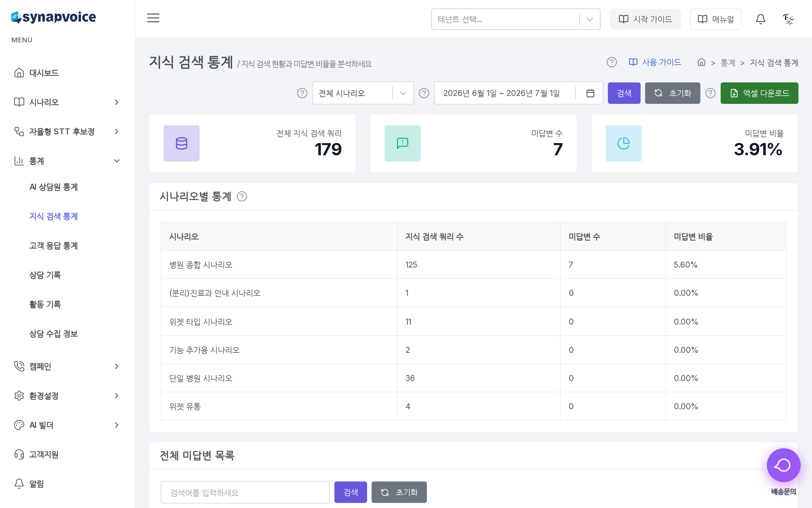This screenshot has width=812, height=508.
Task: Open the 전체 시나리오 dropdown
Action: point(363,93)
